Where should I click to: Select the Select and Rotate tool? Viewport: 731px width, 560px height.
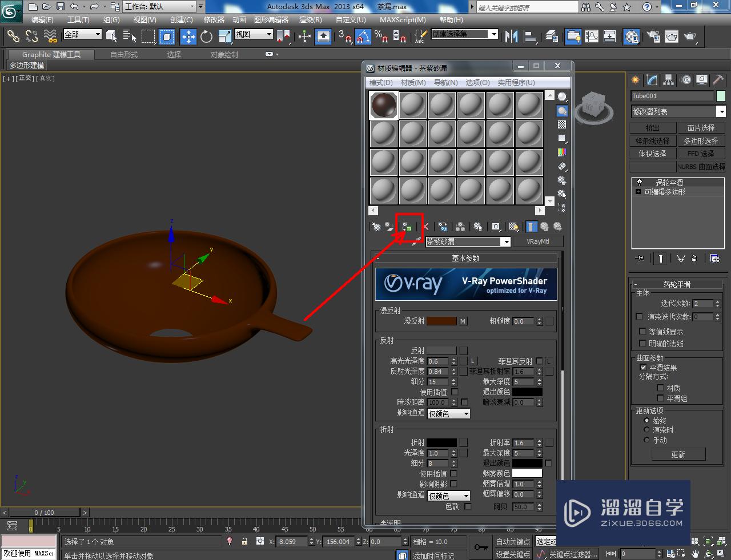206,37
